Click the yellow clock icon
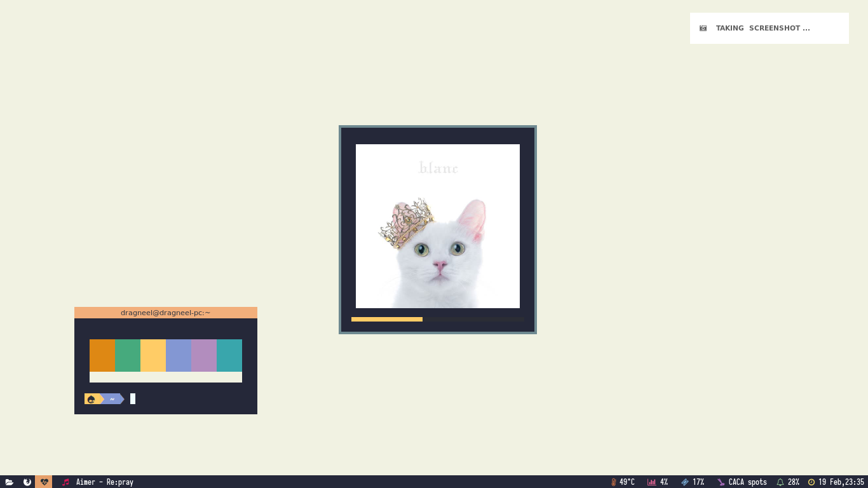Image resolution: width=868 pixels, height=488 pixels. [x=811, y=482]
